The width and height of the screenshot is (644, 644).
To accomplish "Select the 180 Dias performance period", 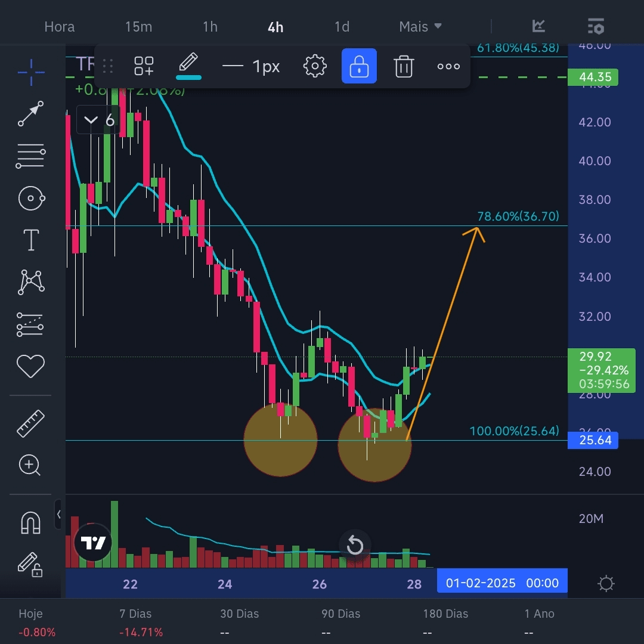I will point(445,614).
